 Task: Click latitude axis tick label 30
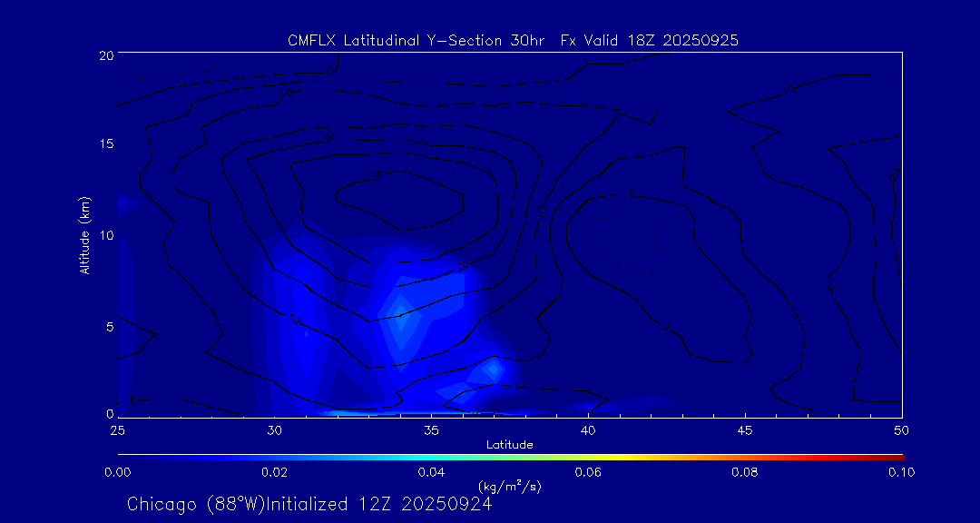coord(274,430)
